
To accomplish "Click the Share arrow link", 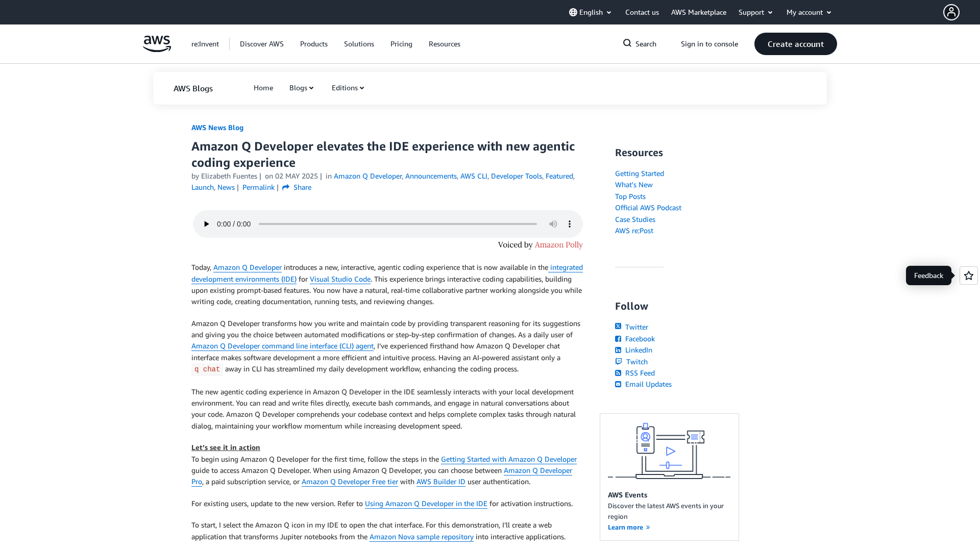I will pos(297,187).
